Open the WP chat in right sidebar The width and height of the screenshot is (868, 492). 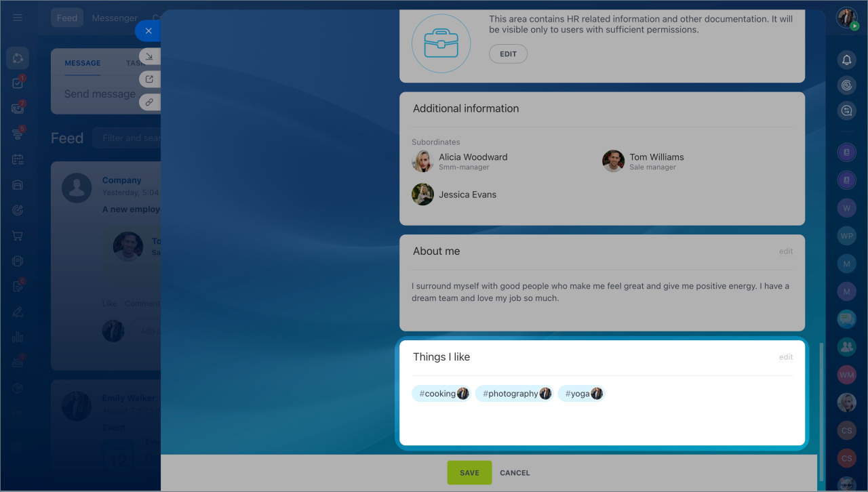[846, 237]
